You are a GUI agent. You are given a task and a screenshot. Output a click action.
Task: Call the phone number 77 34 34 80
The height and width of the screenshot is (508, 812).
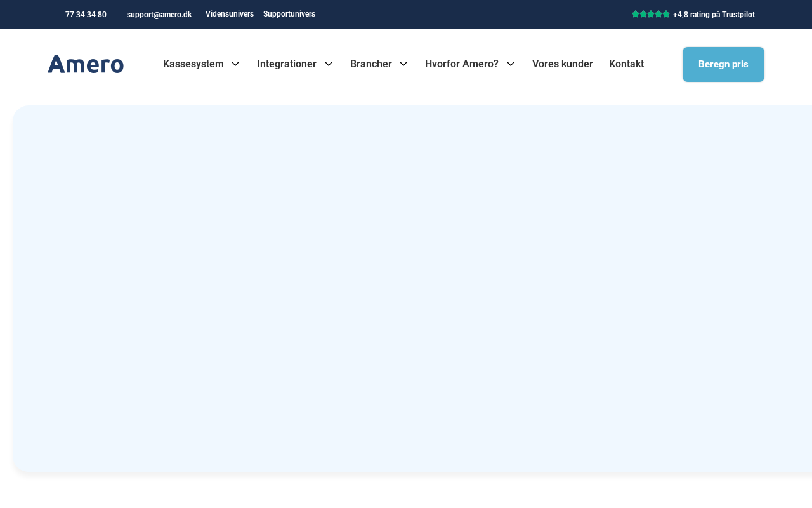click(x=86, y=15)
